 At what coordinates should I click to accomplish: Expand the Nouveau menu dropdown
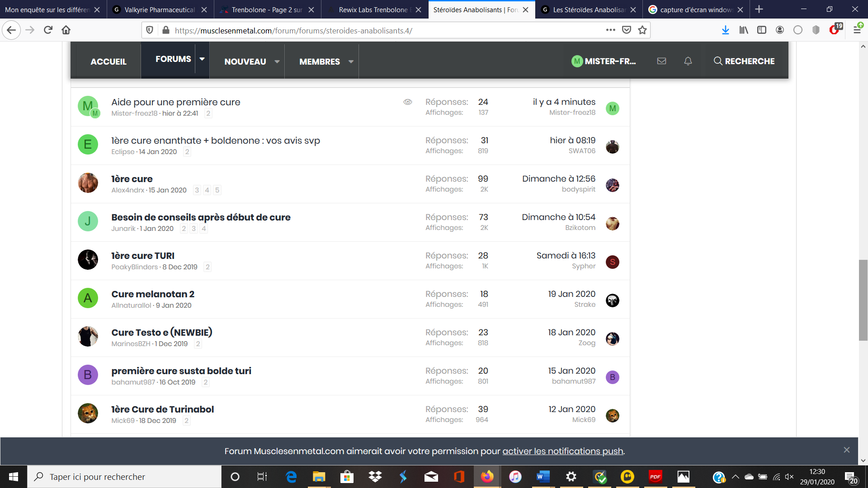coord(277,61)
